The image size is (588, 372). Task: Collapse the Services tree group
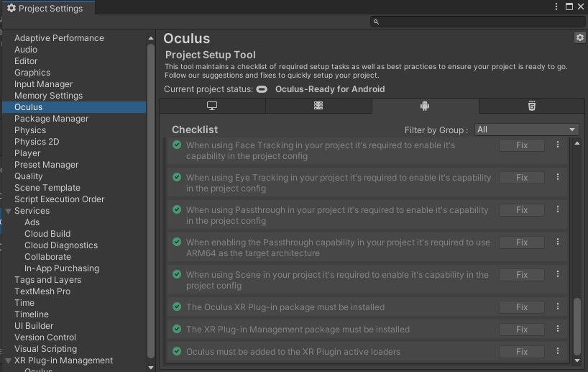click(x=8, y=211)
